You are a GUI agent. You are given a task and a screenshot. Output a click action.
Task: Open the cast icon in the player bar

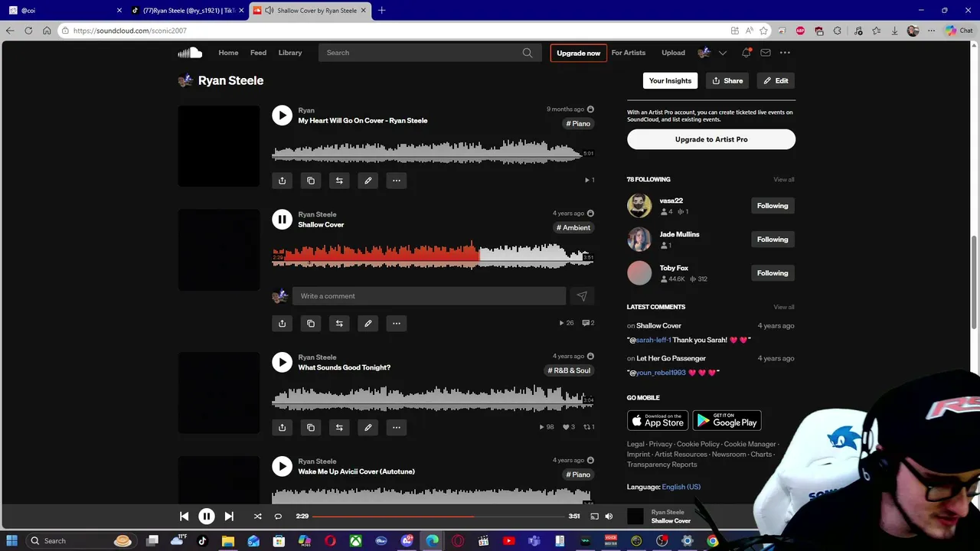(x=594, y=517)
